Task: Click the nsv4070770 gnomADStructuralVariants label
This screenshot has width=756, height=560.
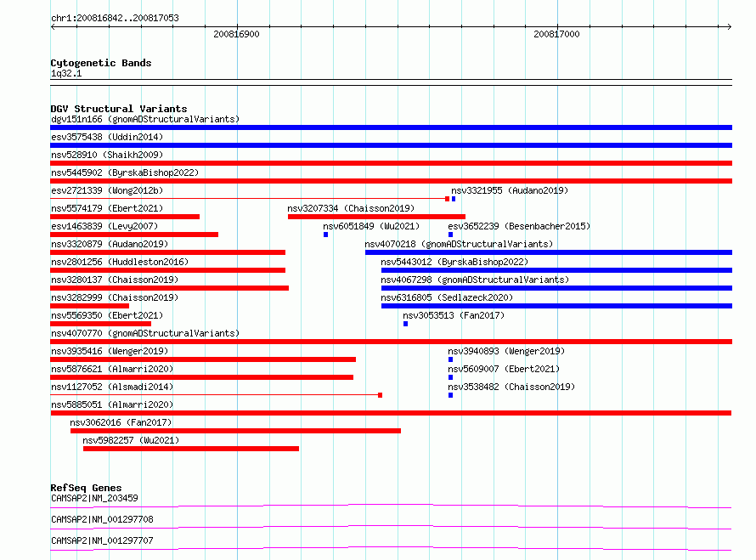Action: tap(145, 333)
